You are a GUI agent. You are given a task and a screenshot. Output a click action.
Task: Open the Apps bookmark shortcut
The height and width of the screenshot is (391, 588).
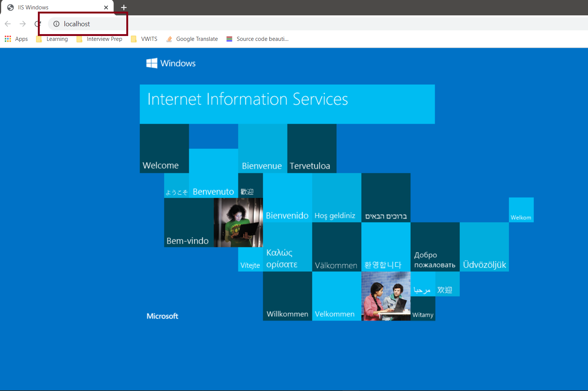click(x=16, y=39)
